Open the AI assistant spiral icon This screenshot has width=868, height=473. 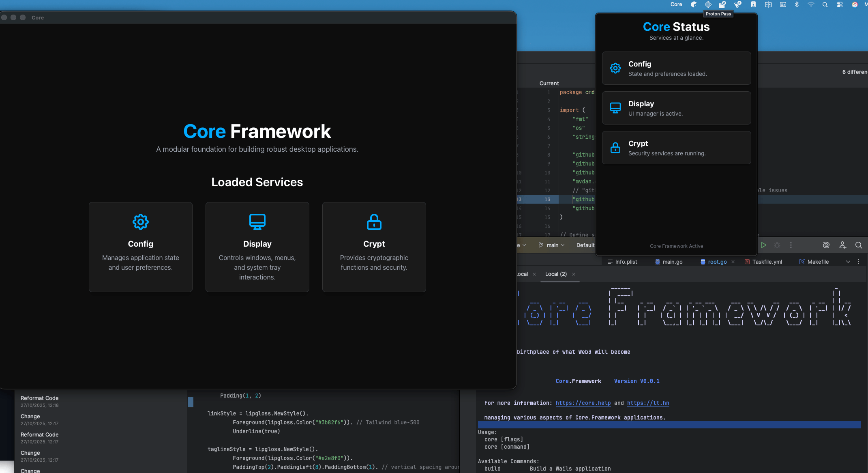(x=826, y=245)
